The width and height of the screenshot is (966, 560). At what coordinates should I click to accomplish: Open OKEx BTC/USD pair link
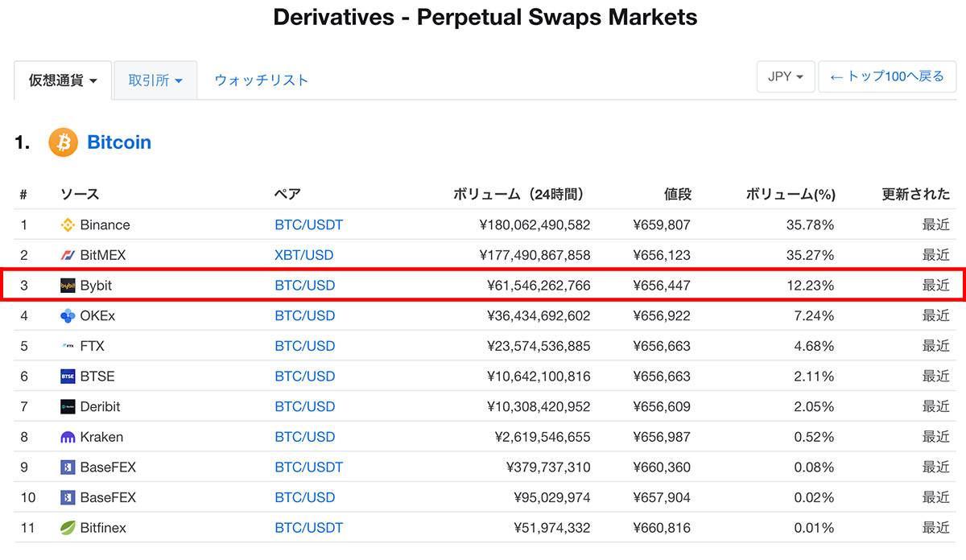(305, 316)
